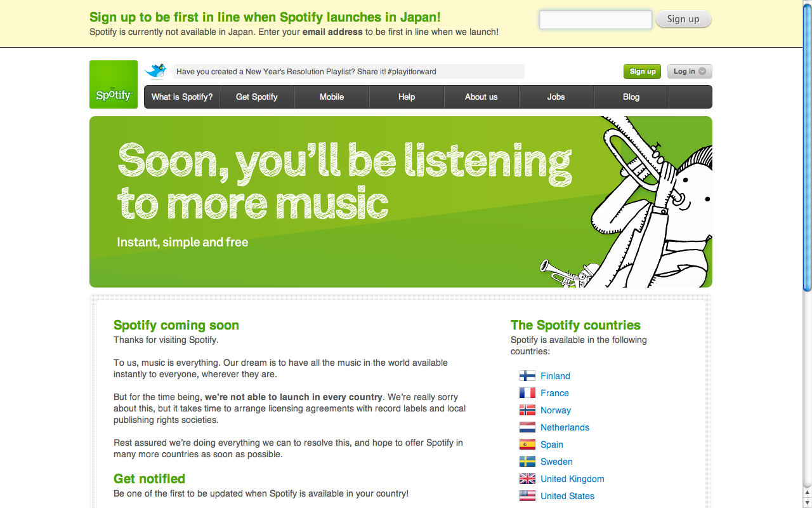Click the Spain flag icon
Image resolution: width=812 pixels, height=508 pixels.
click(x=527, y=444)
